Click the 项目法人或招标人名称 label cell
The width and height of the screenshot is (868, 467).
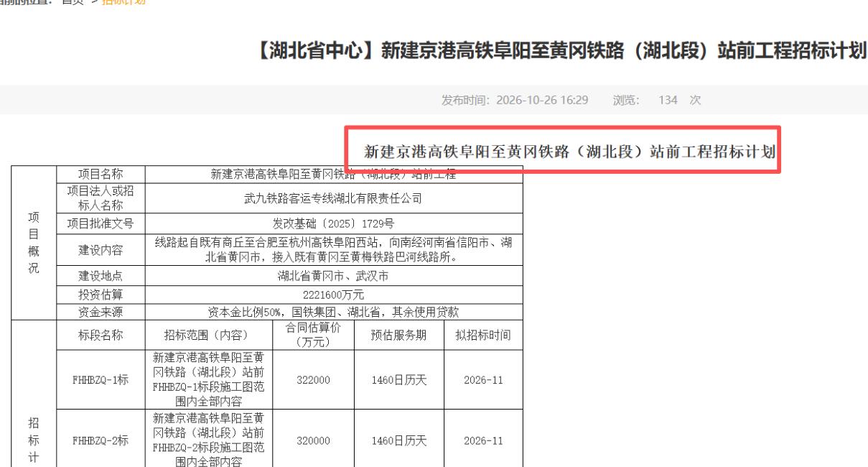(x=101, y=198)
